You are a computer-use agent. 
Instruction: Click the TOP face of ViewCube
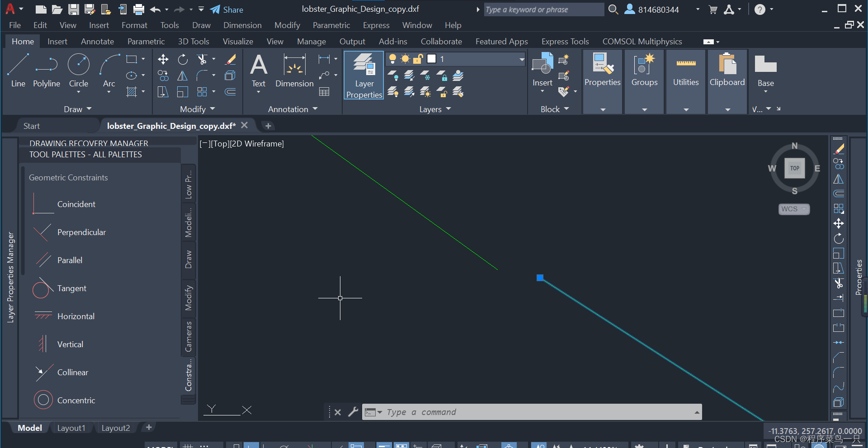(794, 168)
